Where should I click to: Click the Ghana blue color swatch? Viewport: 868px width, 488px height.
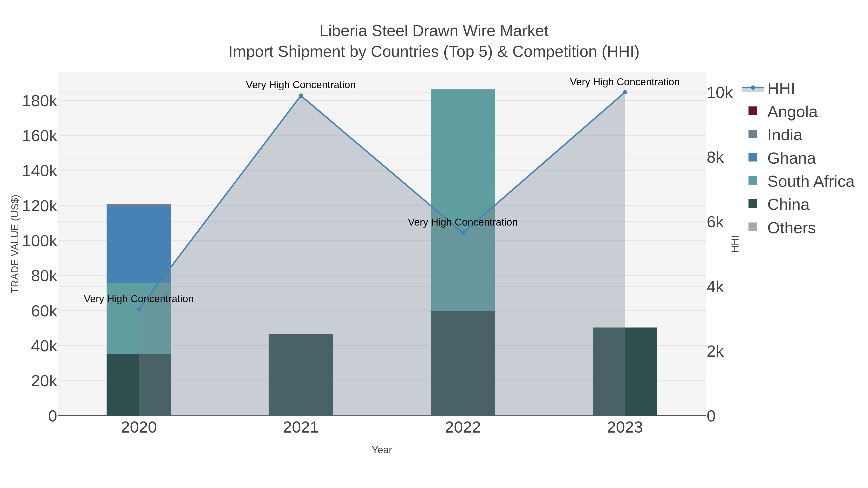pyautogui.click(x=753, y=157)
